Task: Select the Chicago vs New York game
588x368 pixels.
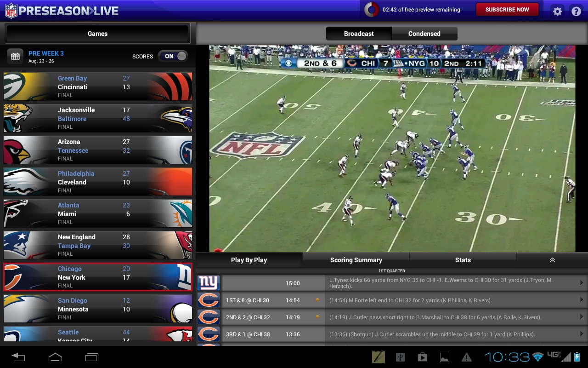Action: 97,277
